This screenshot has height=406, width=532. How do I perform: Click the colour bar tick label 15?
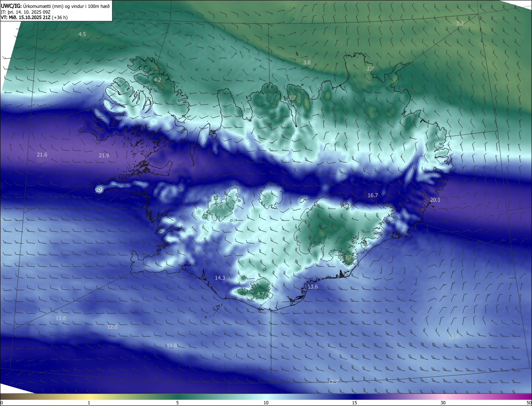[x=355, y=403]
